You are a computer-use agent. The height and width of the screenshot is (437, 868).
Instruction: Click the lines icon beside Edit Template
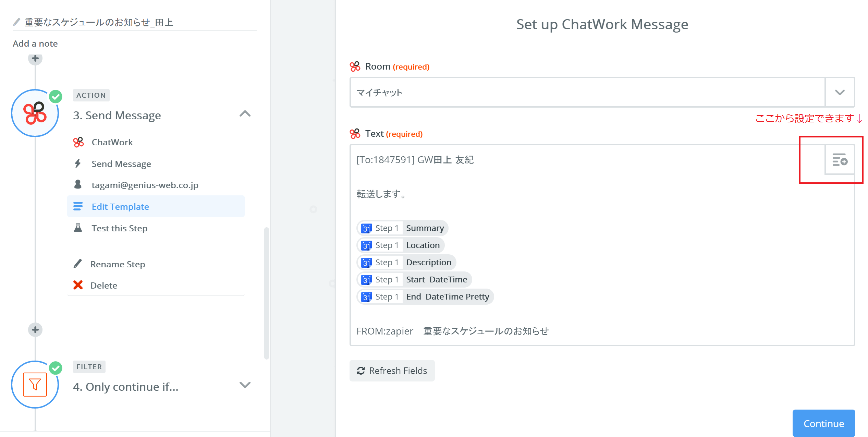[78, 206]
